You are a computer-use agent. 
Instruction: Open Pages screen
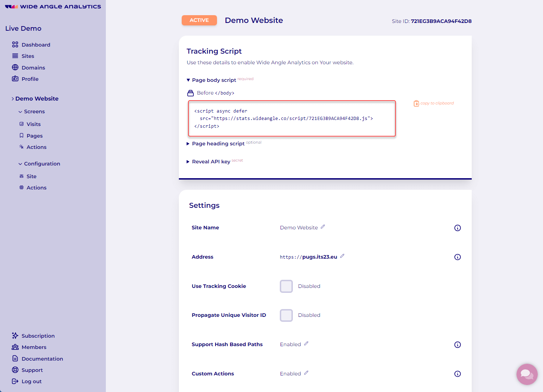pos(35,136)
